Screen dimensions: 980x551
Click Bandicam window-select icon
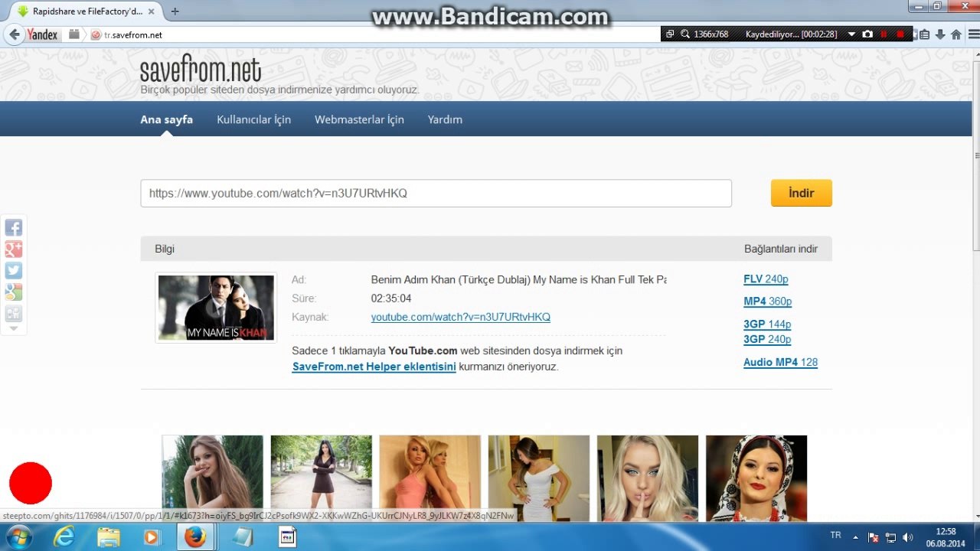670,34
